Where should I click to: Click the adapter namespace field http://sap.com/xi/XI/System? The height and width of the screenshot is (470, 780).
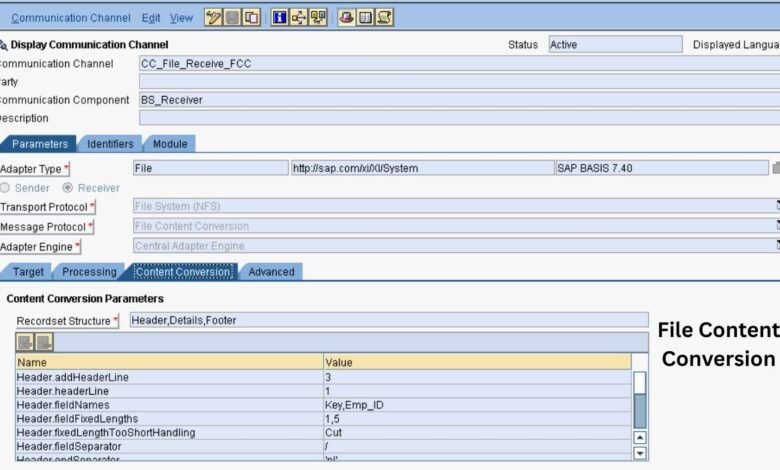[x=422, y=168]
